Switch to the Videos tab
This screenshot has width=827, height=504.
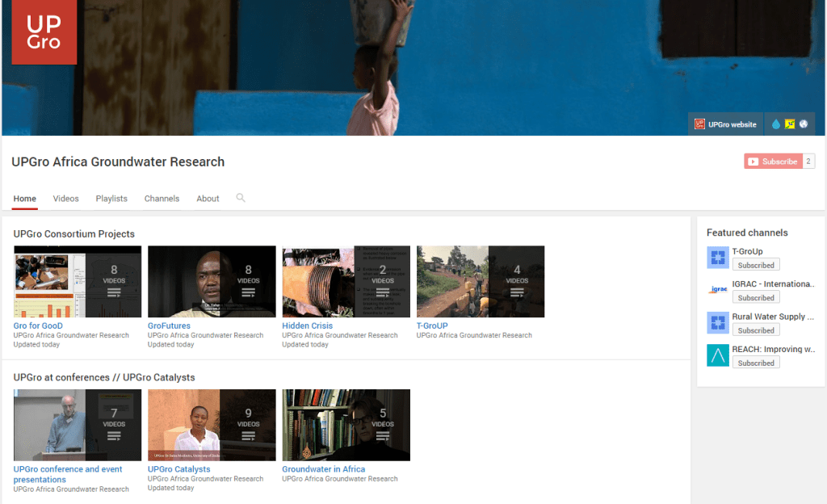click(x=66, y=199)
